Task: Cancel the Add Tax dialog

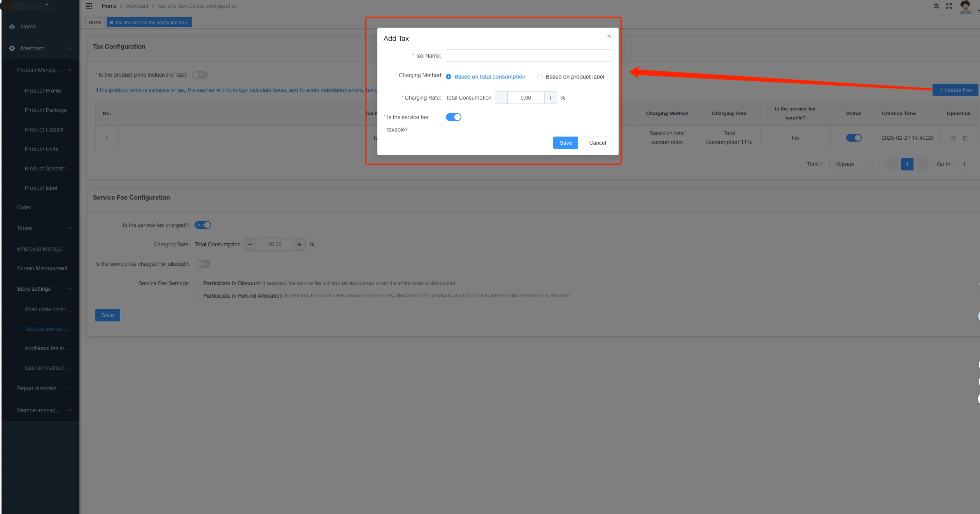Action: point(598,143)
